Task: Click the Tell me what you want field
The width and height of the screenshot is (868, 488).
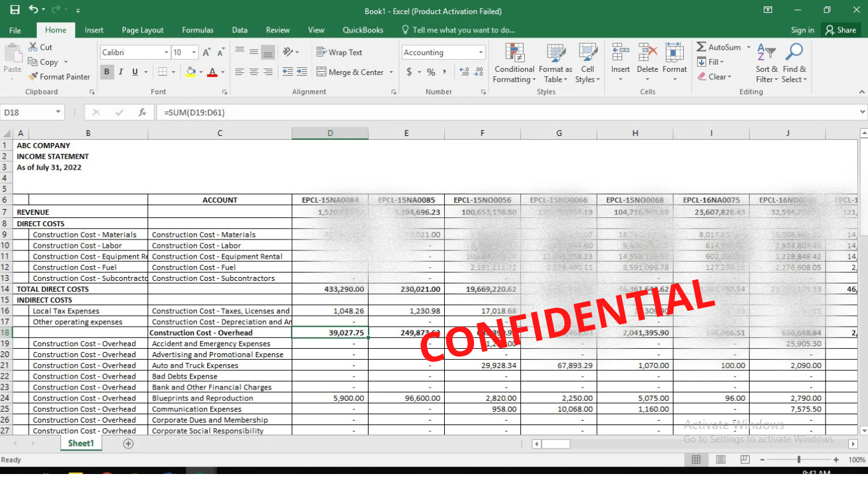Action: click(x=458, y=30)
